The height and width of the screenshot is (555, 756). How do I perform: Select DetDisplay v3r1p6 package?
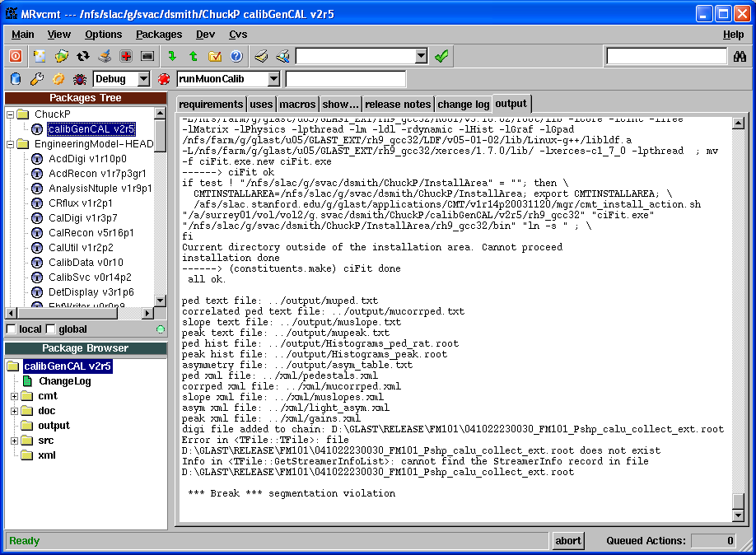pos(91,292)
